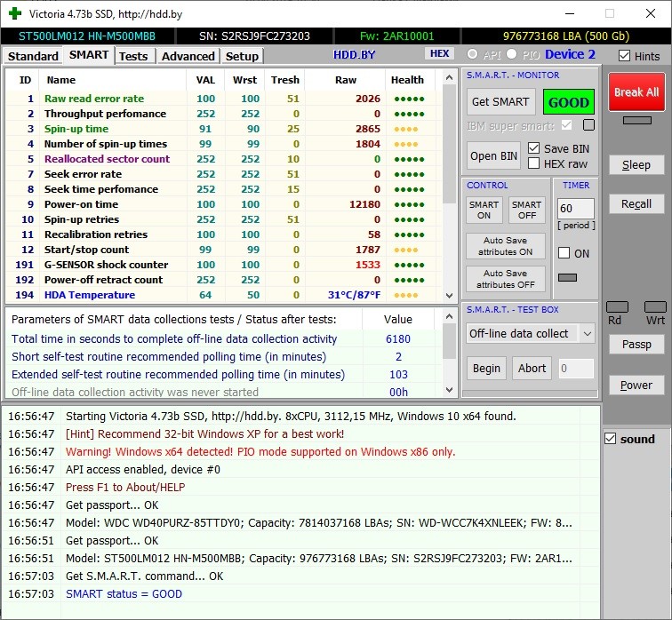672x620 pixels.
Task: Select the PIO radio button
Action: point(511,54)
